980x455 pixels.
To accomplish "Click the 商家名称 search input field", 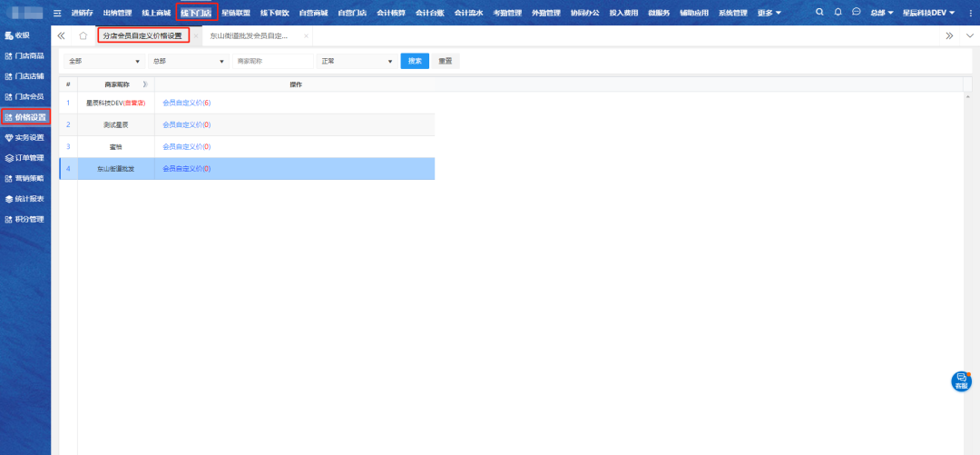I will [273, 61].
